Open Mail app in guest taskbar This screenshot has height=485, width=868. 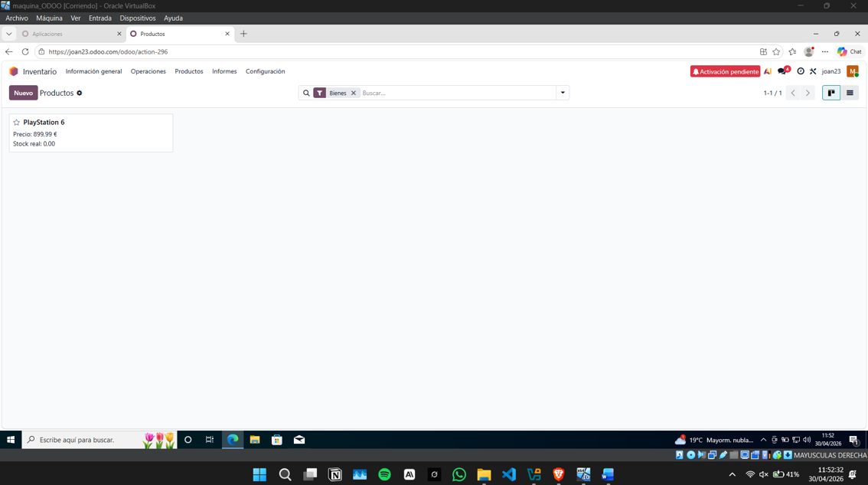click(299, 440)
